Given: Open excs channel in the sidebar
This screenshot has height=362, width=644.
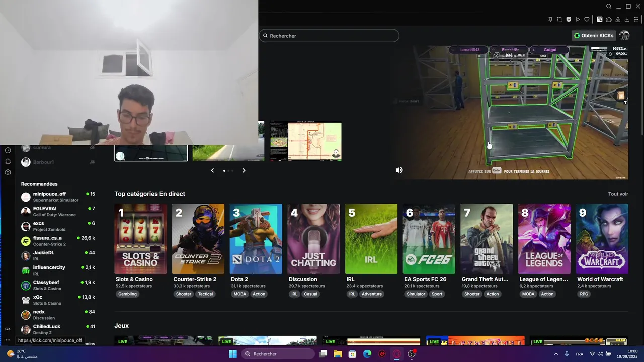Looking at the screenshot, I should 58,226.
